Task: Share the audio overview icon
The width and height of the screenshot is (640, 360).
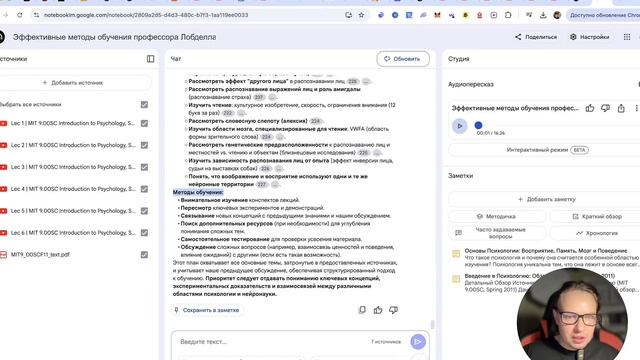Action: coord(621,108)
